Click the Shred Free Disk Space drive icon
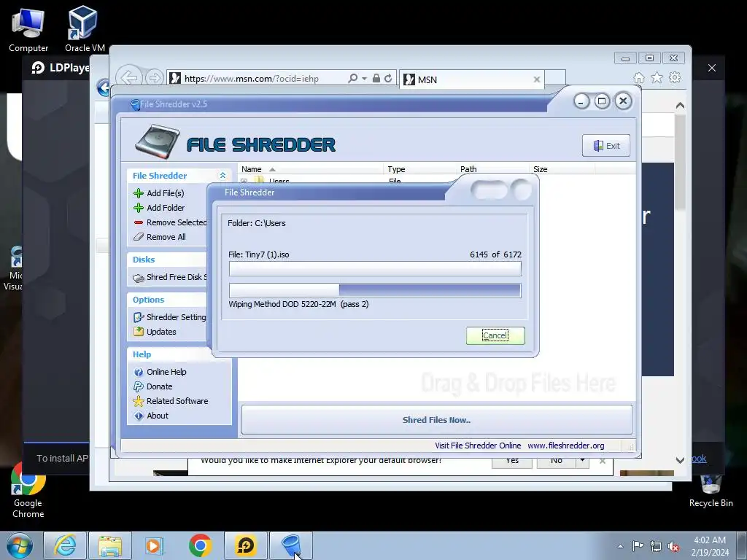 [x=138, y=278]
